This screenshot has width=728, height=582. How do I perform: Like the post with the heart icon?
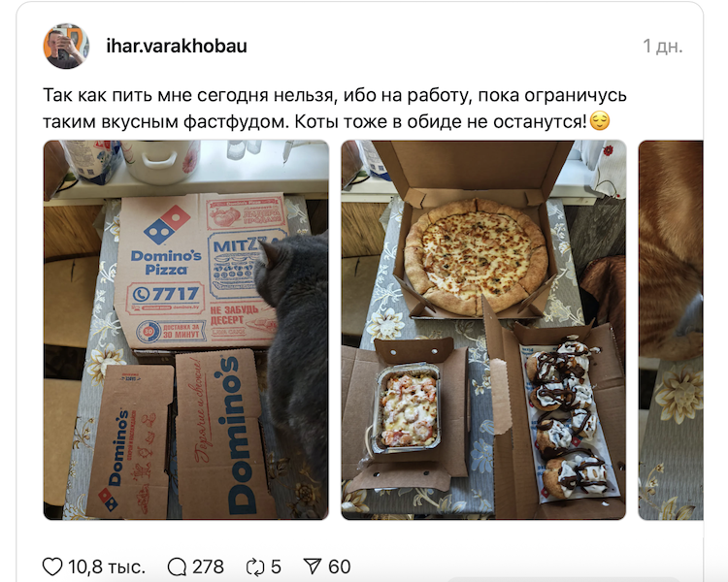tap(52, 566)
